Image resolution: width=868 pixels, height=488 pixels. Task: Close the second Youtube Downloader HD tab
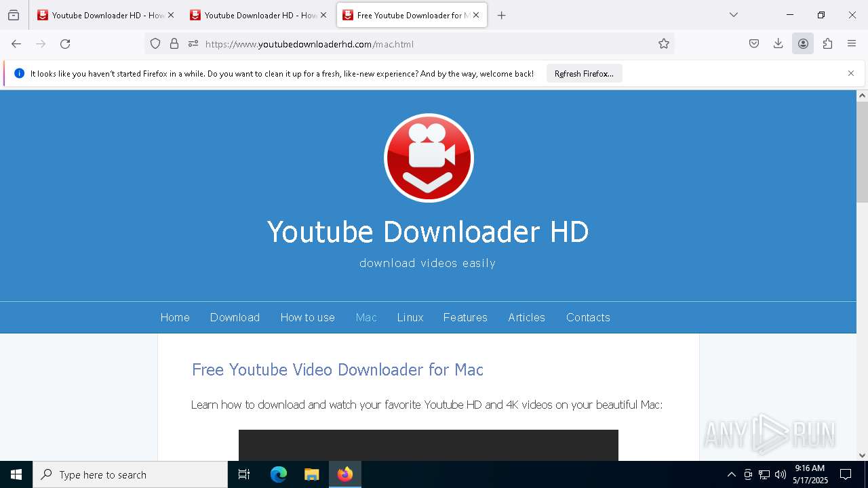point(323,15)
